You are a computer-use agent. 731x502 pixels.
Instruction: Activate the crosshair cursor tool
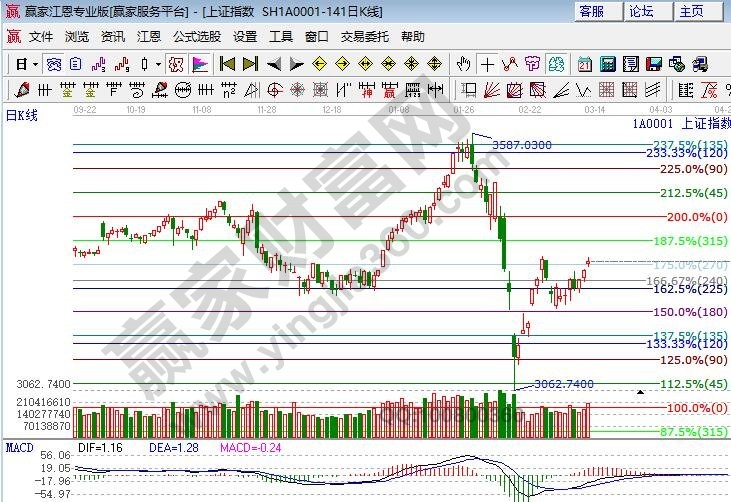tap(487, 64)
